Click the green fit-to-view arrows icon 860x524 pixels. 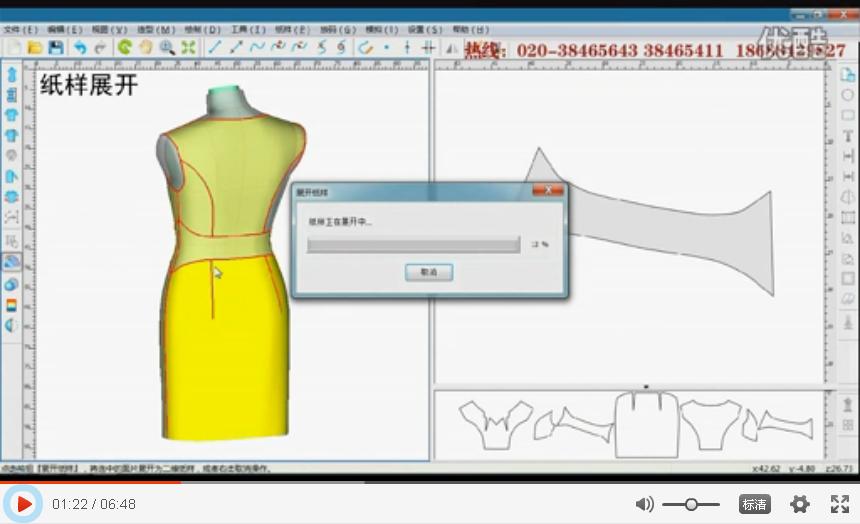(x=188, y=47)
